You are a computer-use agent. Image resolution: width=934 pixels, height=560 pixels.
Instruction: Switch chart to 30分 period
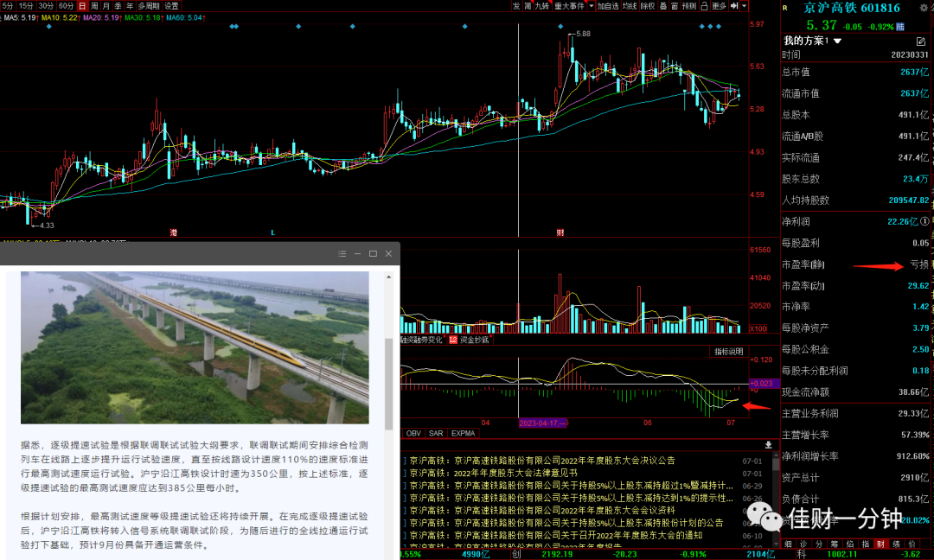[46, 5]
